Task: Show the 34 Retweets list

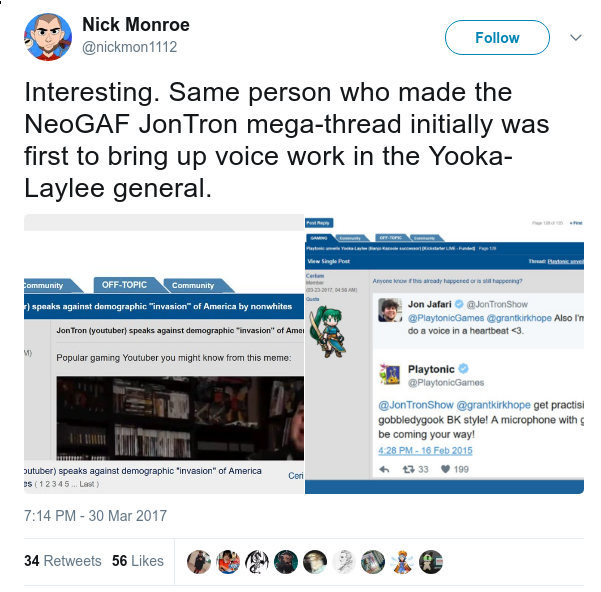Action: (x=62, y=561)
